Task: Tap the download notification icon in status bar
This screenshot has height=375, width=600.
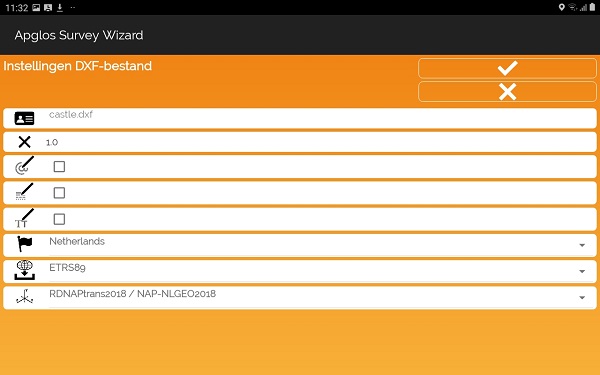Action: [60, 8]
